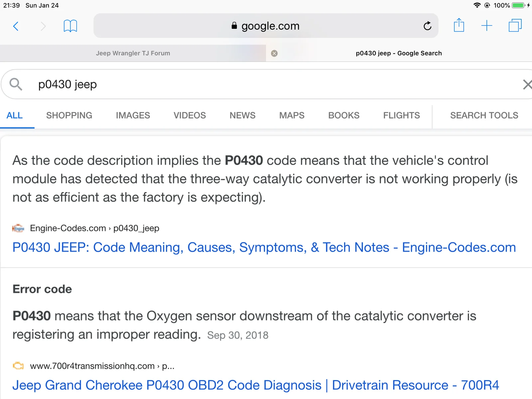Image resolution: width=532 pixels, height=399 pixels.
Task: Open the Safari share sheet icon
Action: [459, 25]
